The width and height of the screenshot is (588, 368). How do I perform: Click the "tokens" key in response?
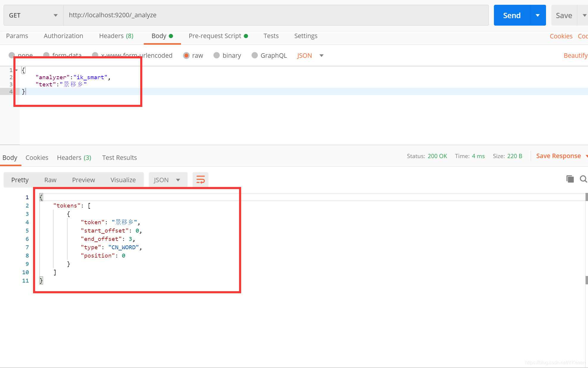point(67,205)
